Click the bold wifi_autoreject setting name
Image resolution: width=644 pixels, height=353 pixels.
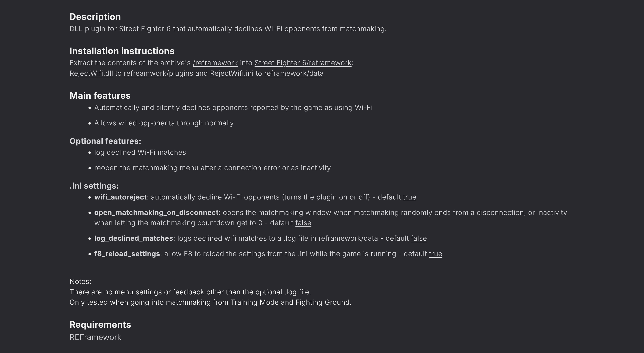pyautogui.click(x=120, y=197)
